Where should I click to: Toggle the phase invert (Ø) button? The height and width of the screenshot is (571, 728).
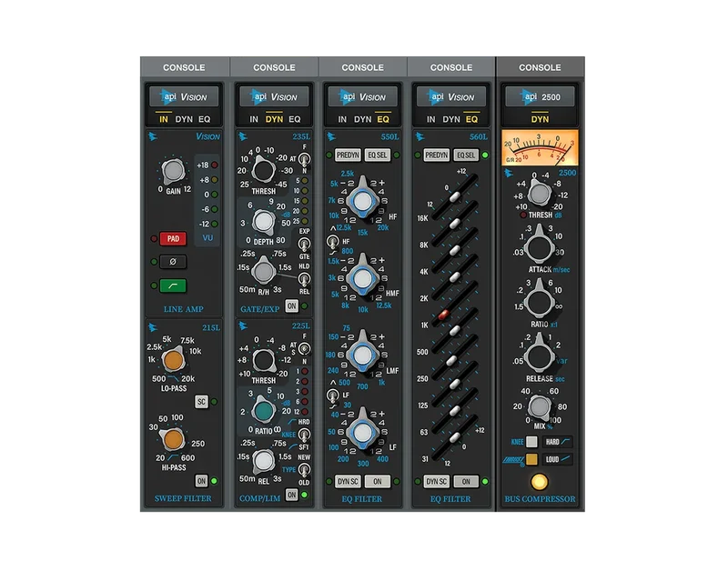173,262
